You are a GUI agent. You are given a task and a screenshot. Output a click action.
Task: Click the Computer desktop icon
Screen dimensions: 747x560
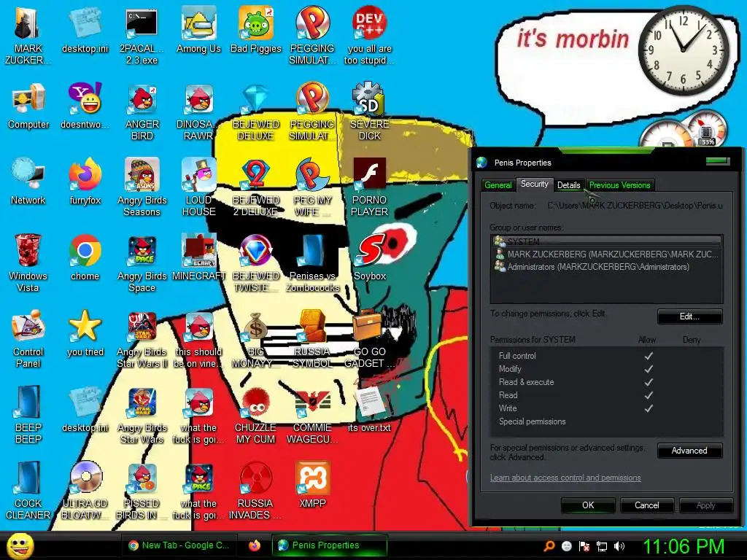[28, 106]
